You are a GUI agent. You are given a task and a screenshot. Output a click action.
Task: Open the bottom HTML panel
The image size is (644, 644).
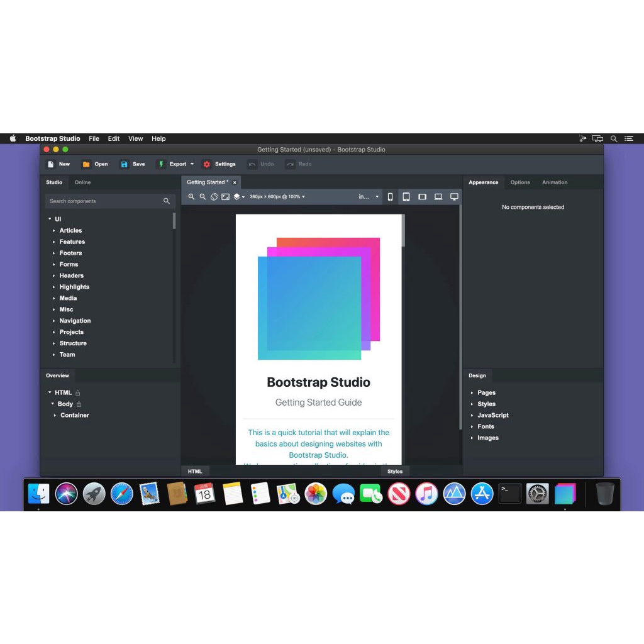(x=195, y=472)
